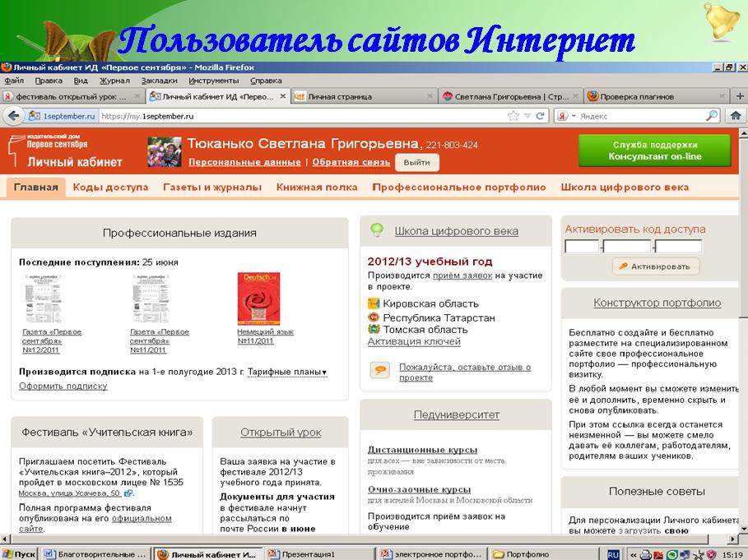Open the Немецкий язык №11/2011 cover thumbnail
This screenshot has width=748, height=560.
click(259, 299)
